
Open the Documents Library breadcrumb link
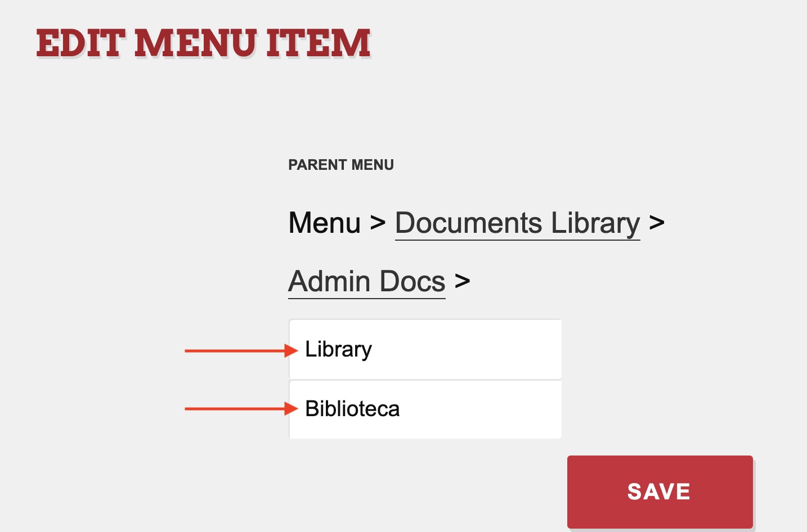click(517, 223)
